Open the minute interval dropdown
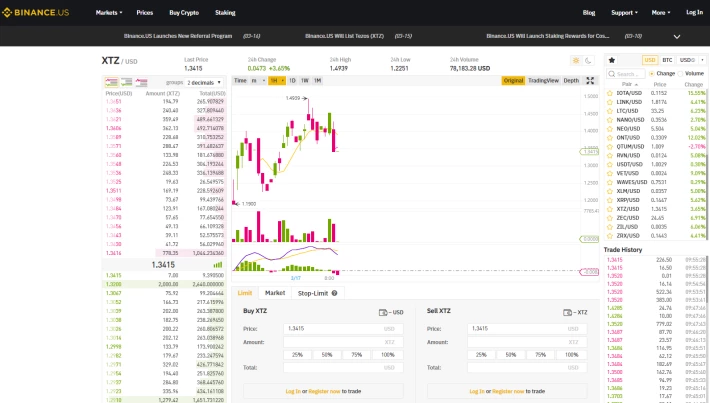Viewport: 710px width, 403px height. click(258, 81)
